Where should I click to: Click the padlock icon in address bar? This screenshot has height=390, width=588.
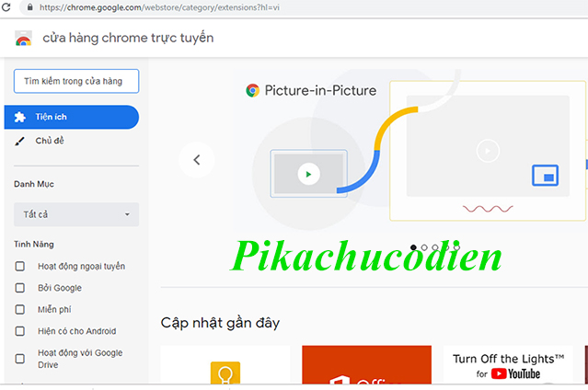(x=30, y=7)
